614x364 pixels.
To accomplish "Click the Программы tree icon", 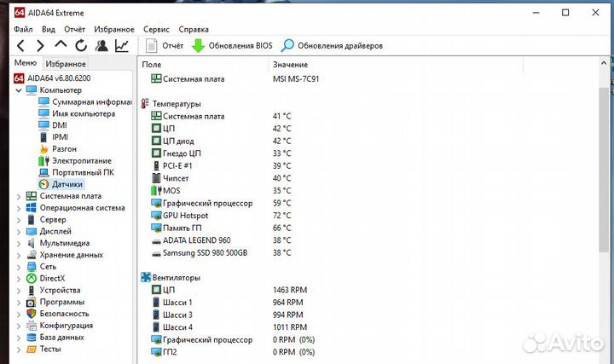I will point(32,302).
